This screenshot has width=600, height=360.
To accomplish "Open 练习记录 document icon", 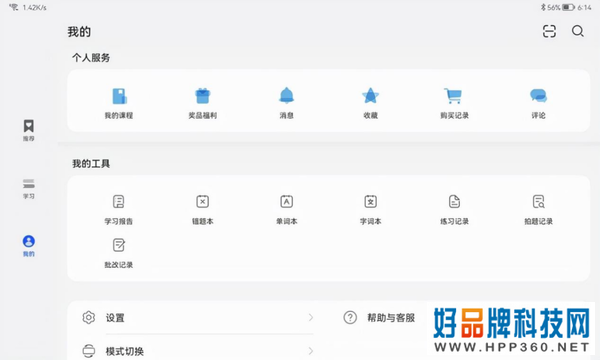I will point(454,201).
